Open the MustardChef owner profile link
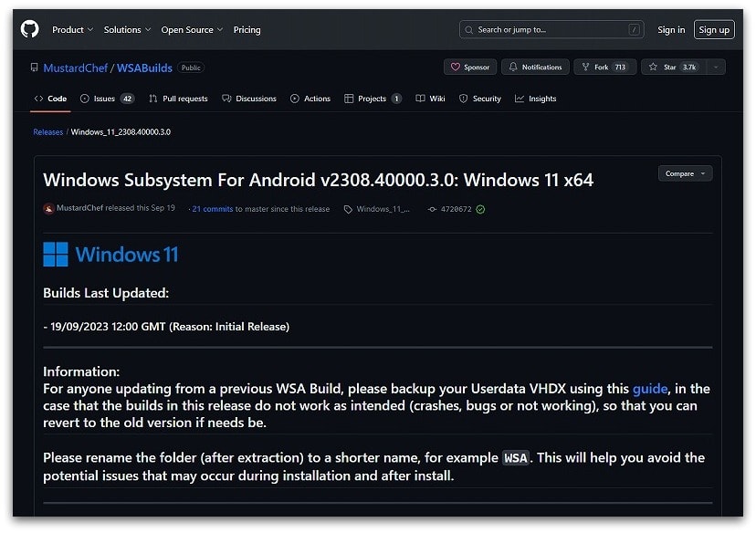This screenshot has width=756, height=533. (75, 68)
